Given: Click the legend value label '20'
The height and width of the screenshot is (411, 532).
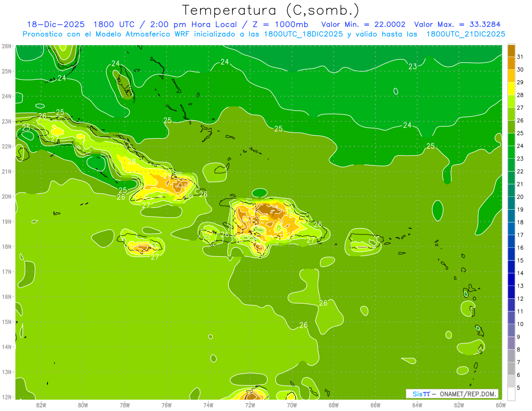Looking at the screenshot, I should tap(520, 197).
